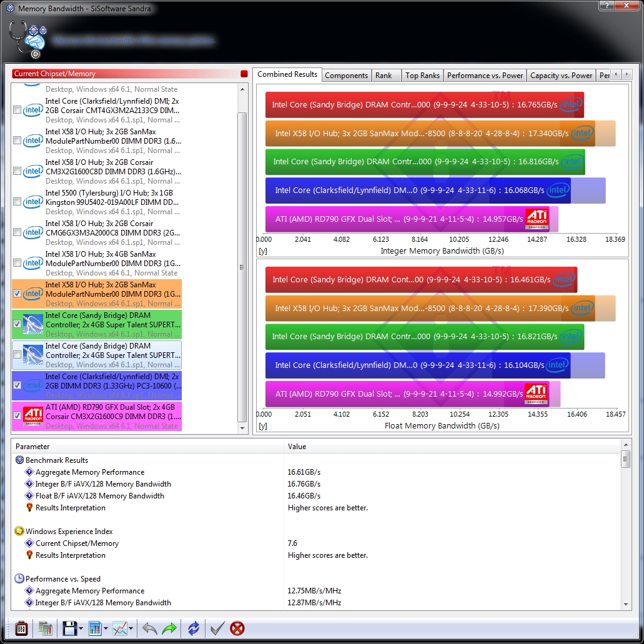
Task: Click the line graph chart icon
Action: pyautogui.click(x=120, y=628)
